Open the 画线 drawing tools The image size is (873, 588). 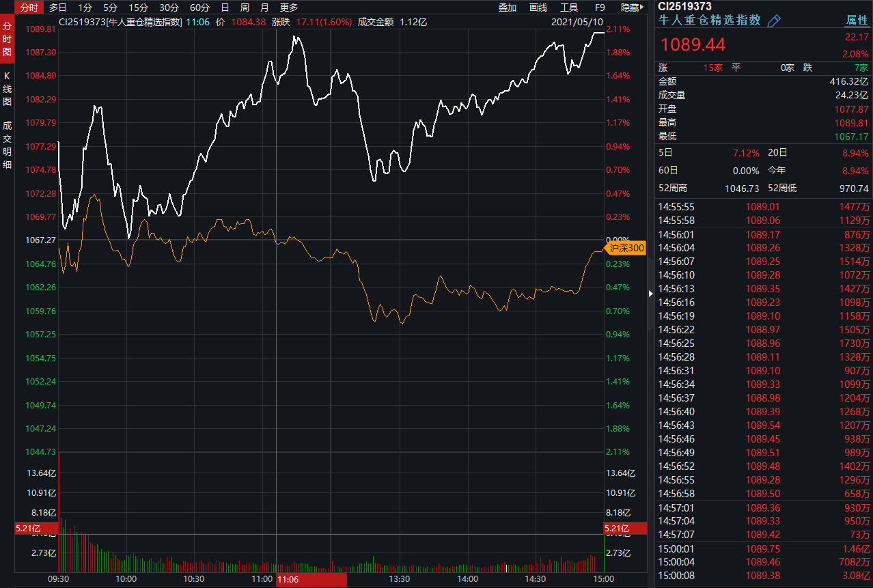click(x=538, y=8)
